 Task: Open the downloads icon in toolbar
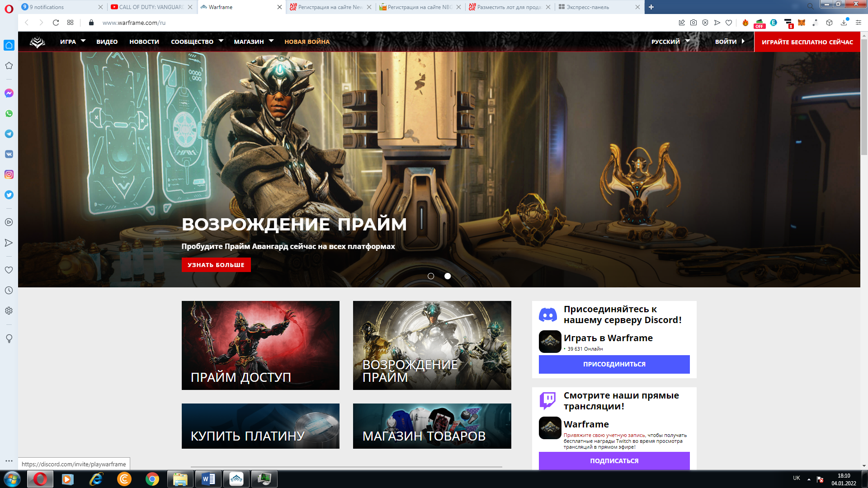pos(844,23)
